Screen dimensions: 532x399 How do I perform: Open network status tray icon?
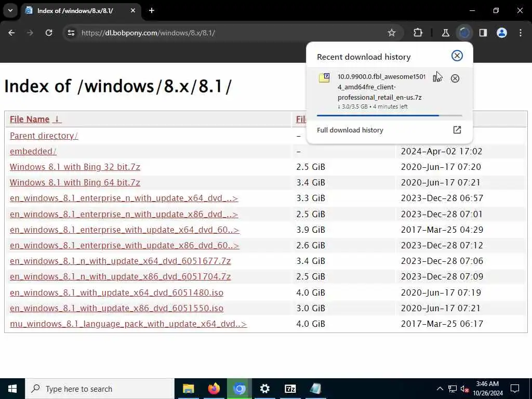point(453,389)
